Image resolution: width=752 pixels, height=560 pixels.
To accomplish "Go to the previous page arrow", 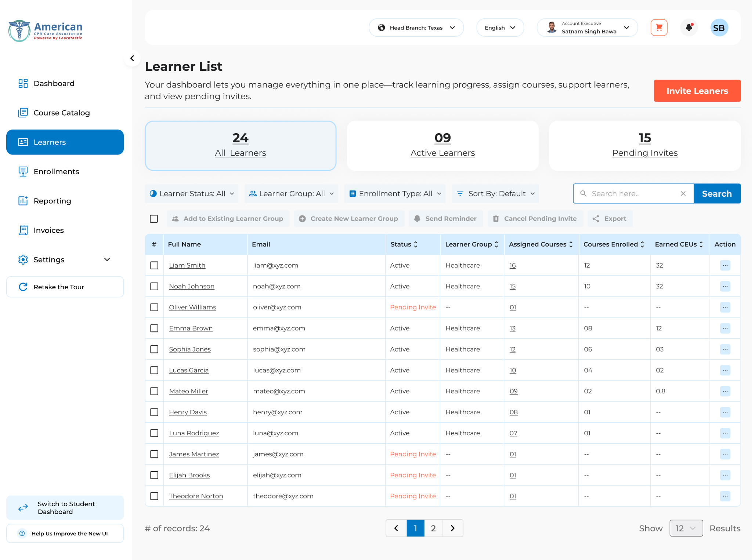I will click(396, 528).
